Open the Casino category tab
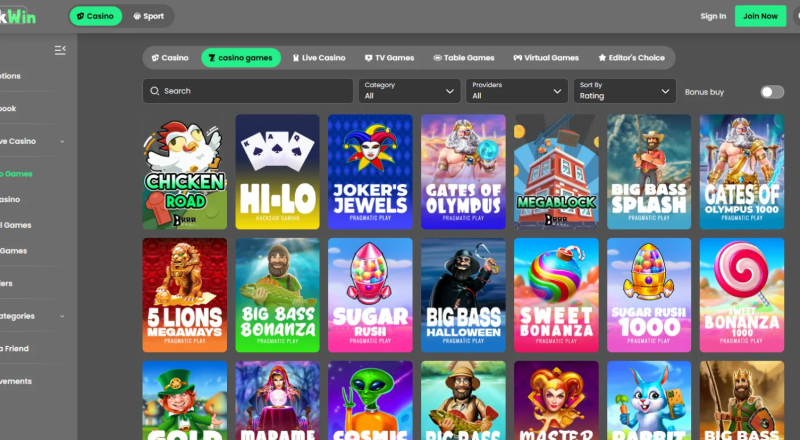The width and height of the screenshot is (800, 440). click(170, 58)
